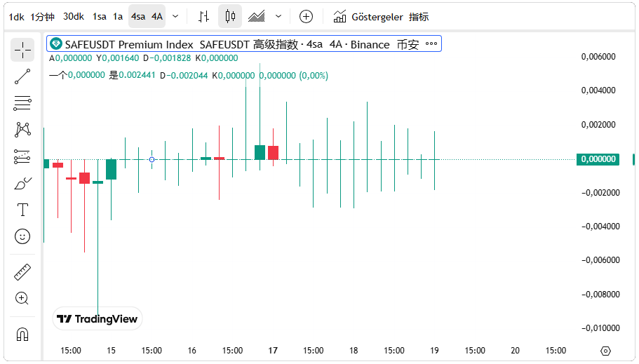639x364 pixels.
Task: Select the 30dk interval
Action: [74, 16]
